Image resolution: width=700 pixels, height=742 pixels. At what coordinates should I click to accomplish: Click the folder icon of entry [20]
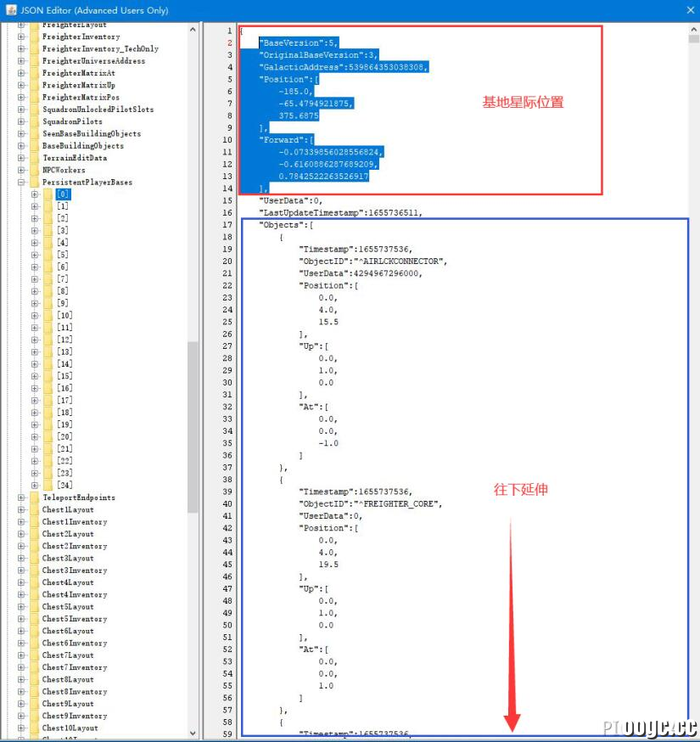tap(48, 436)
